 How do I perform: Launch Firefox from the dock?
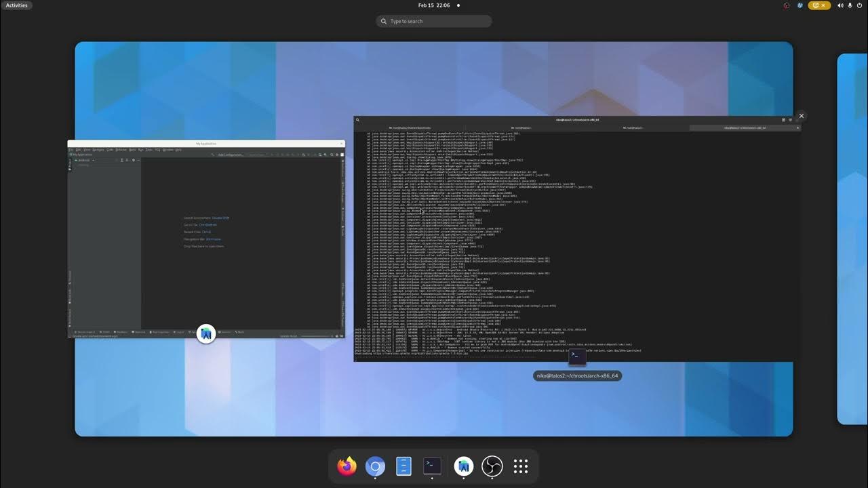pyautogui.click(x=347, y=466)
